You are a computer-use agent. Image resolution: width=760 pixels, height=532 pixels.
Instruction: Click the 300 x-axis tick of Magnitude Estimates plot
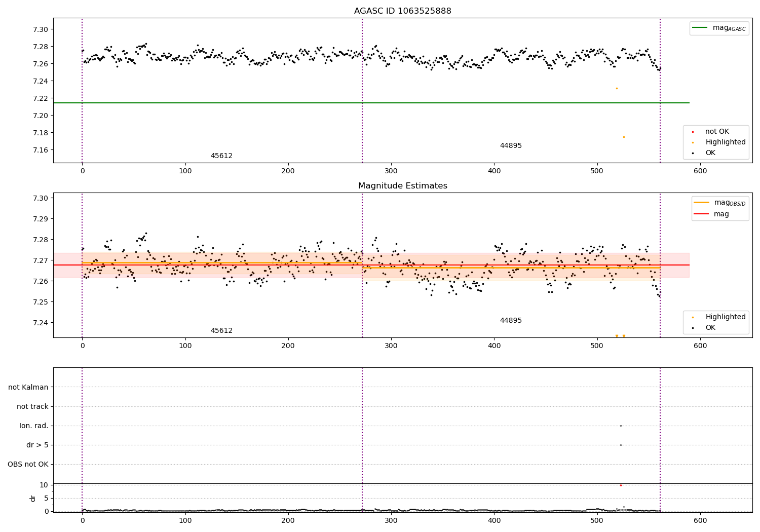(391, 346)
